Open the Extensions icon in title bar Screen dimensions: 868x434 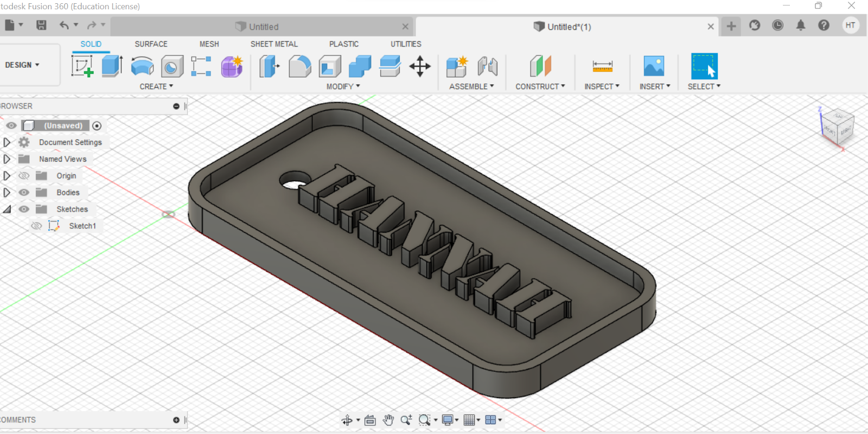click(x=755, y=25)
